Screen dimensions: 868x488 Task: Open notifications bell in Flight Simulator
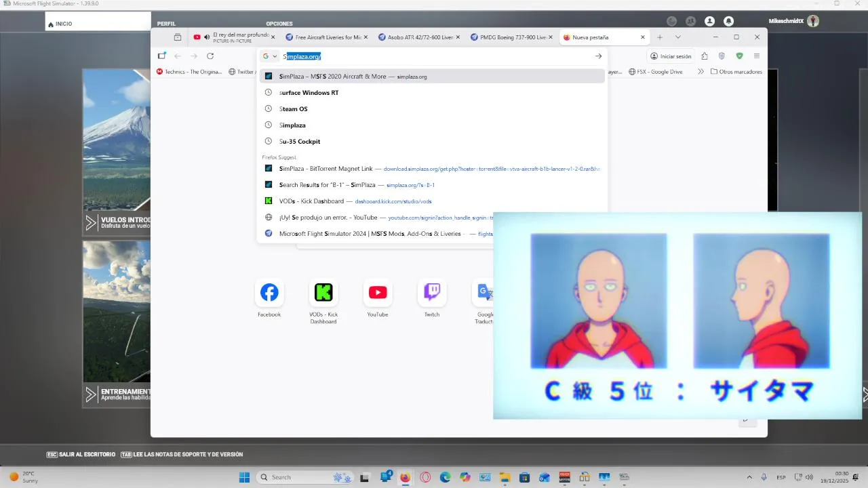pos(728,21)
